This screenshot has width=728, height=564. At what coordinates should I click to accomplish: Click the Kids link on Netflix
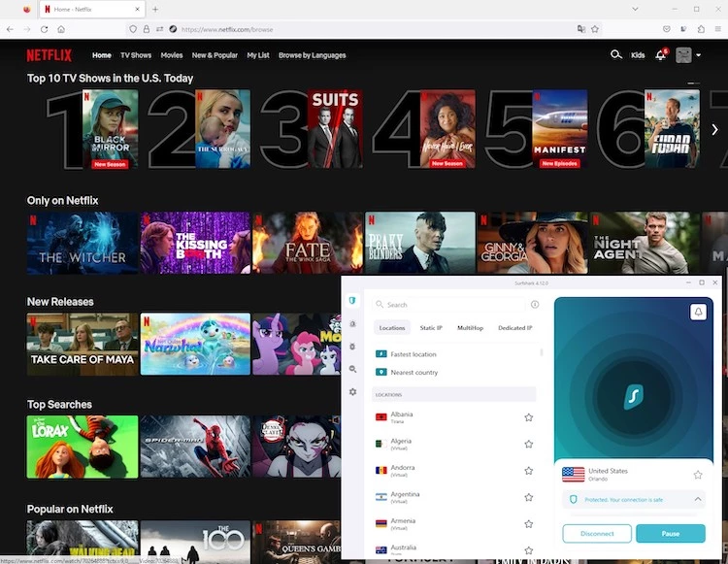638,55
